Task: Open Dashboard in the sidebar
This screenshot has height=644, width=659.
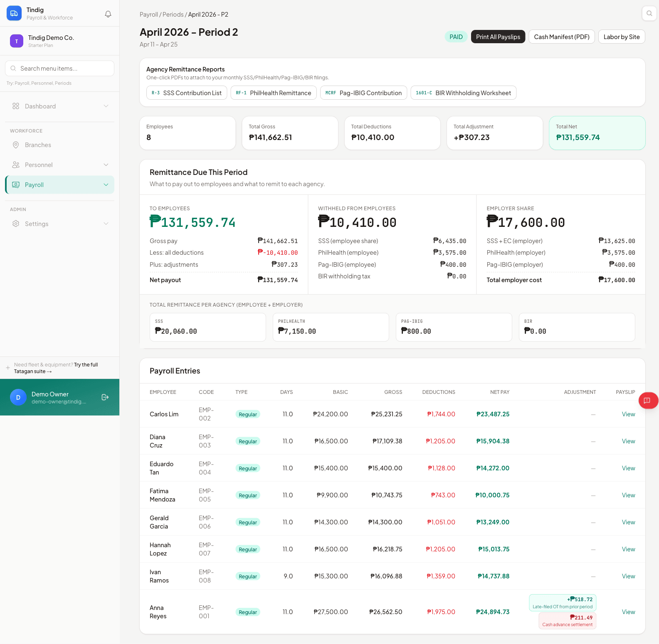Action: click(x=59, y=106)
